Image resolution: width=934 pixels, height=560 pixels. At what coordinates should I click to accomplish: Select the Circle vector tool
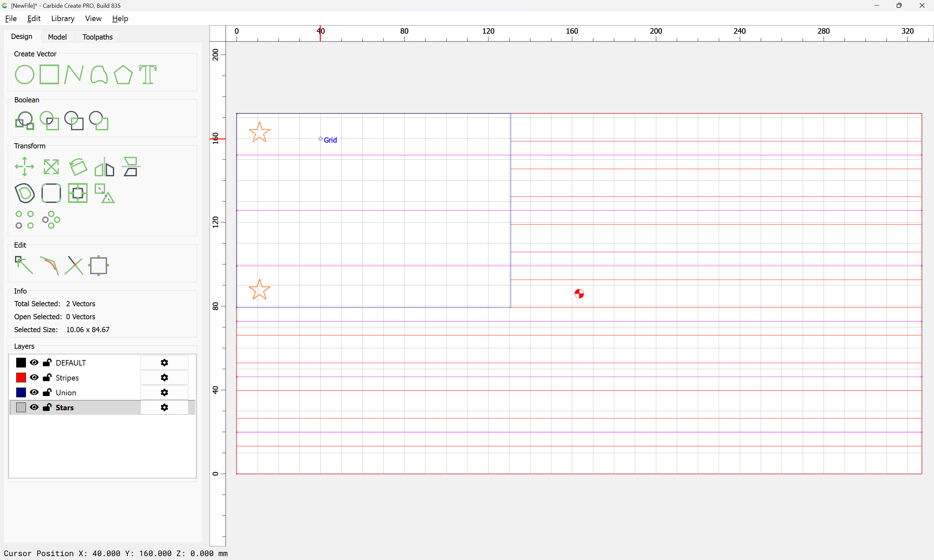point(24,74)
